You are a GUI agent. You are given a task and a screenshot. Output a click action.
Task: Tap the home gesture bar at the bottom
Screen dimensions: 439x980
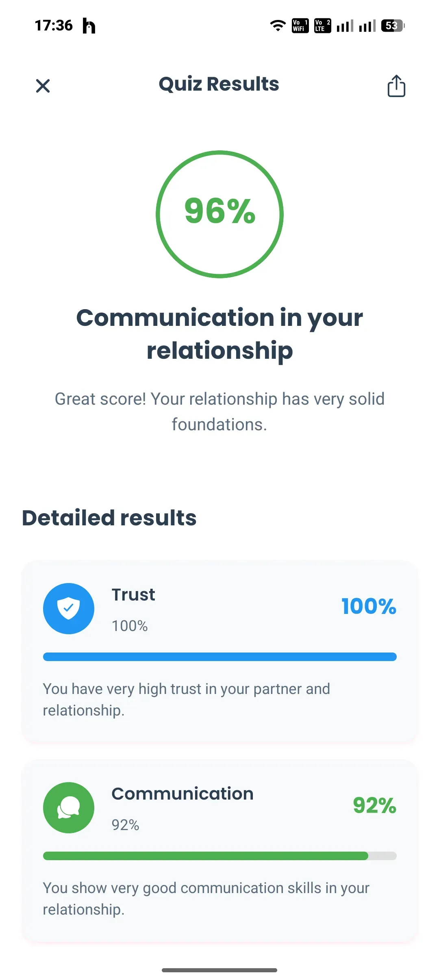(219, 970)
